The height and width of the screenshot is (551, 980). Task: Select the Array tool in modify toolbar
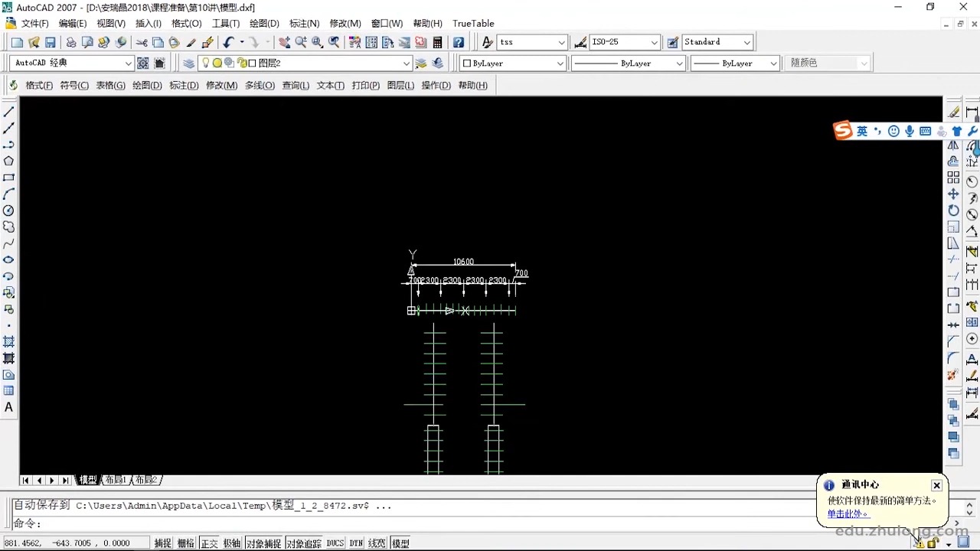tap(953, 178)
